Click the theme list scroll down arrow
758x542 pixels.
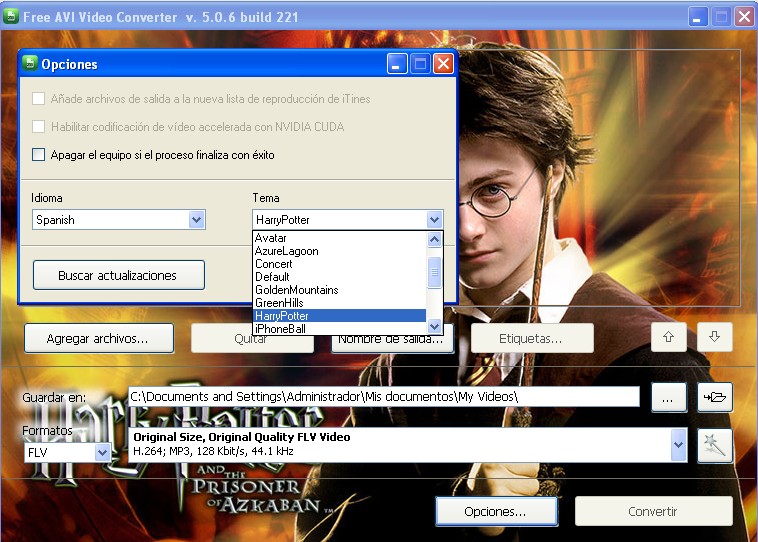coord(434,326)
